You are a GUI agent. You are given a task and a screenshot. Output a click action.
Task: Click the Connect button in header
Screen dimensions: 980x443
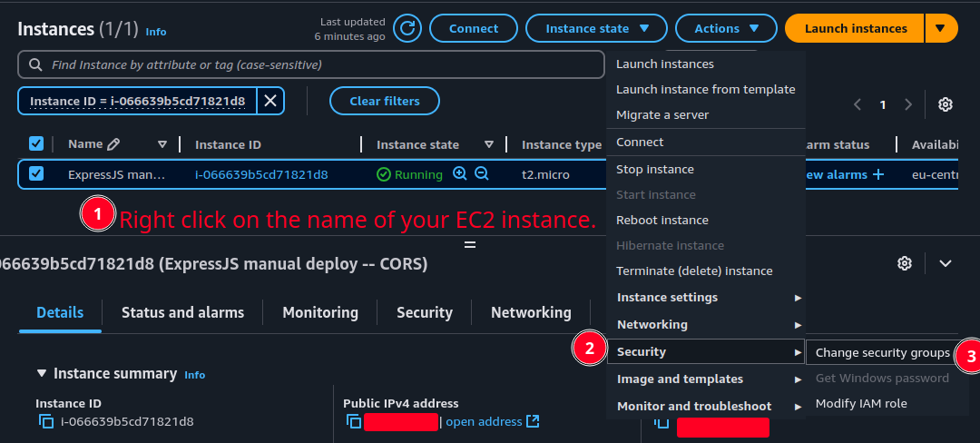click(x=474, y=28)
